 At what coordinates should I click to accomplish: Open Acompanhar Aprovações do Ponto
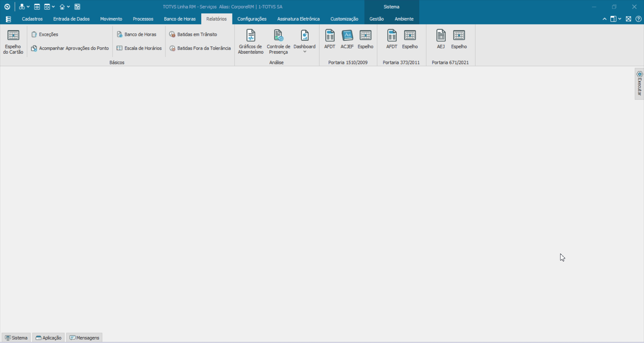click(70, 48)
